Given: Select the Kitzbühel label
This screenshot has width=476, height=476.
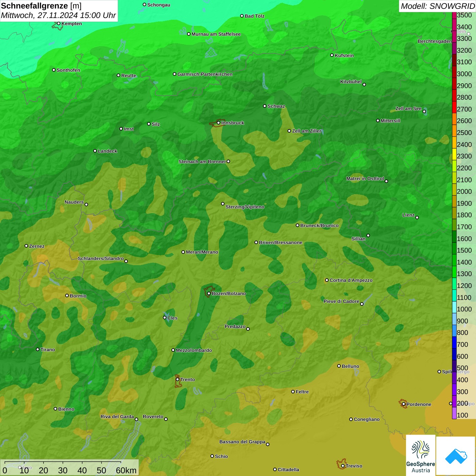Looking at the screenshot, I should point(351,82).
